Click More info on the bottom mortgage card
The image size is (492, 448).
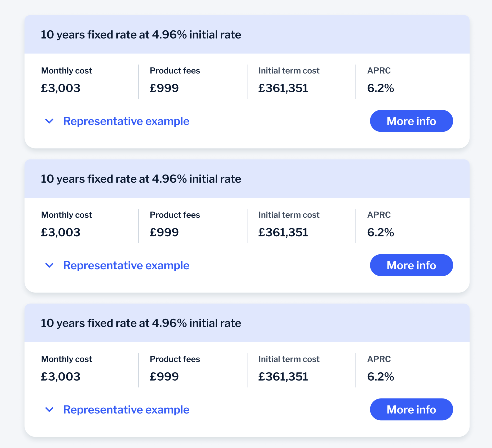pos(411,409)
